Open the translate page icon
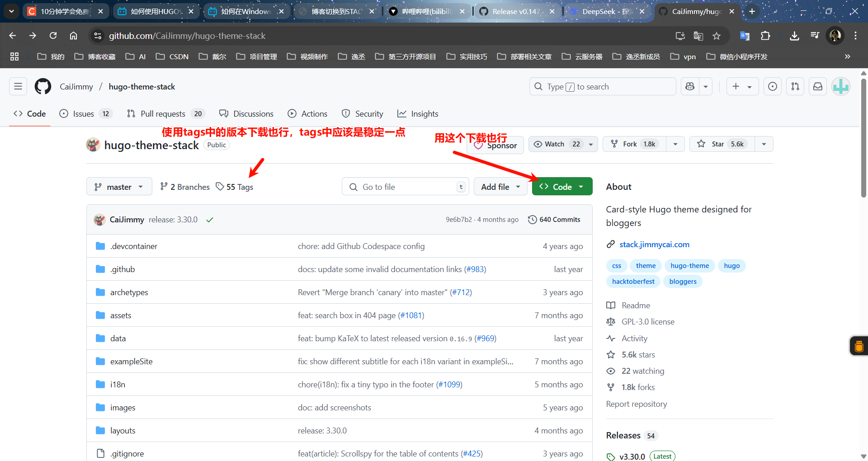Screen dimensions: 868x461 click(698, 36)
